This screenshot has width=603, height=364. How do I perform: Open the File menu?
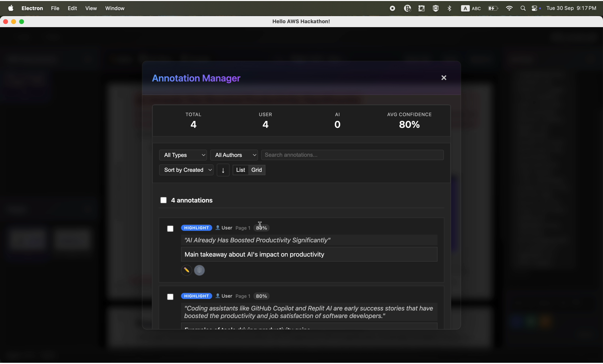tap(55, 9)
